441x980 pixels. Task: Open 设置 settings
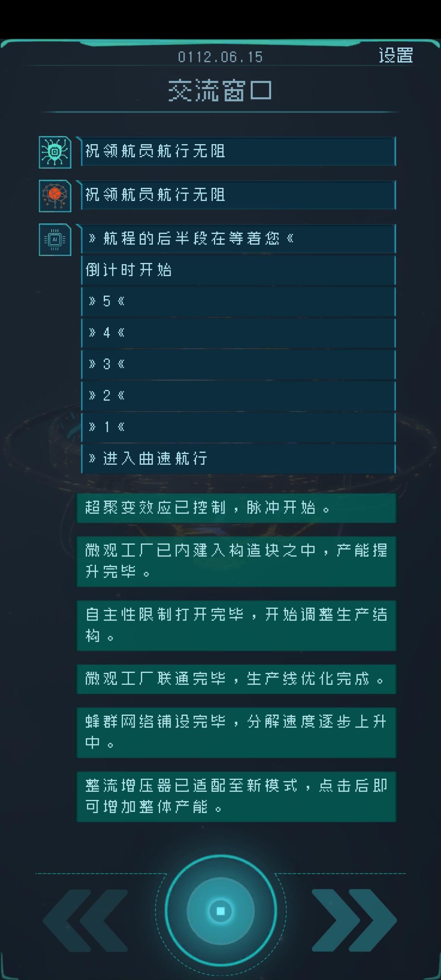[x=396, y=56]
